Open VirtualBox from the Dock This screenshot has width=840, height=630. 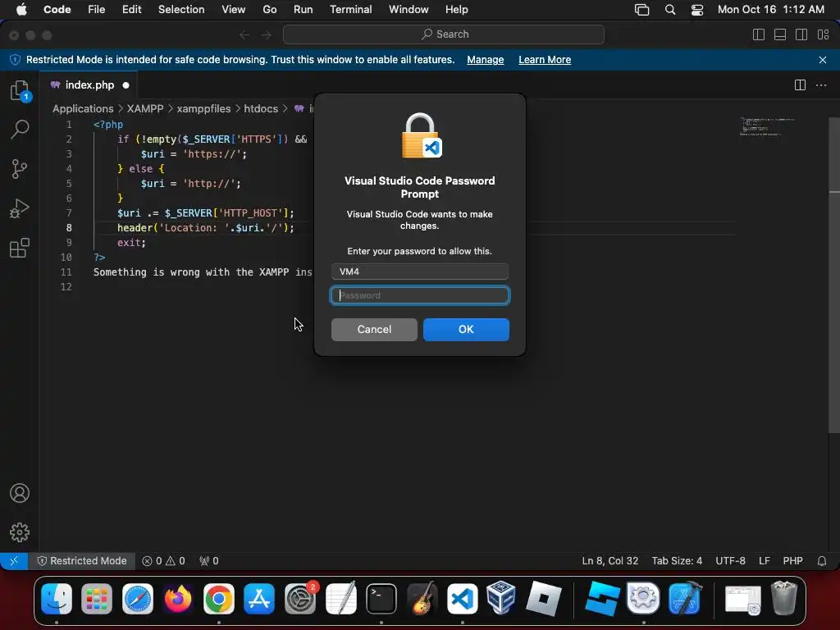501,597
